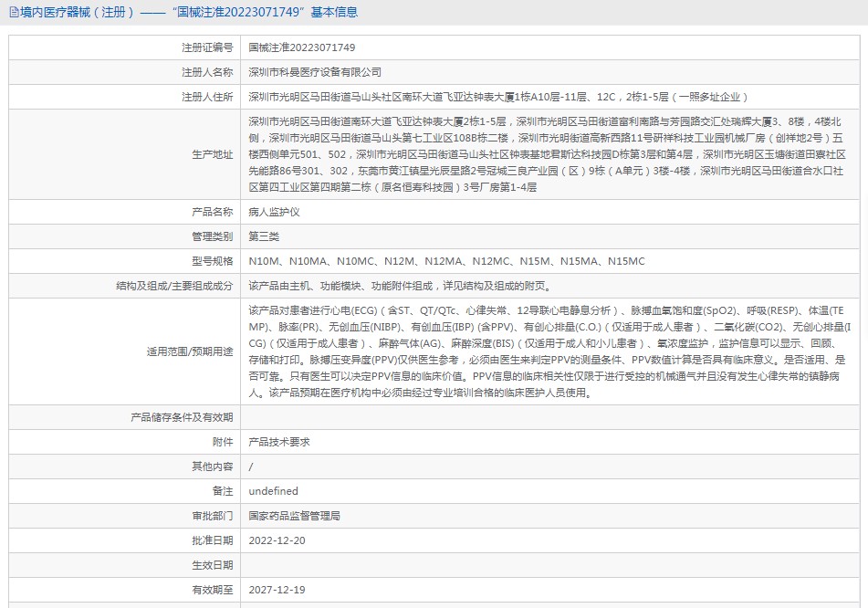868x608 pixels.
Task: Click the 管理类别 label
Action: click(213, 236)
